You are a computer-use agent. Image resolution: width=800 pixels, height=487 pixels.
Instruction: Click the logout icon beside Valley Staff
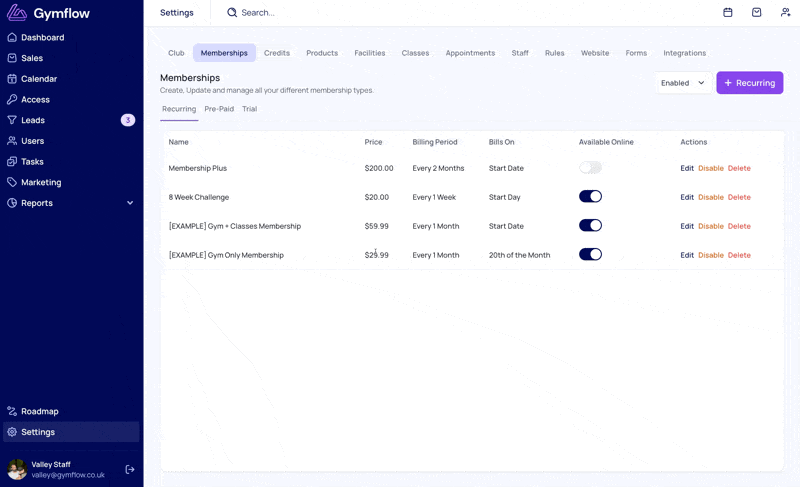130,469
